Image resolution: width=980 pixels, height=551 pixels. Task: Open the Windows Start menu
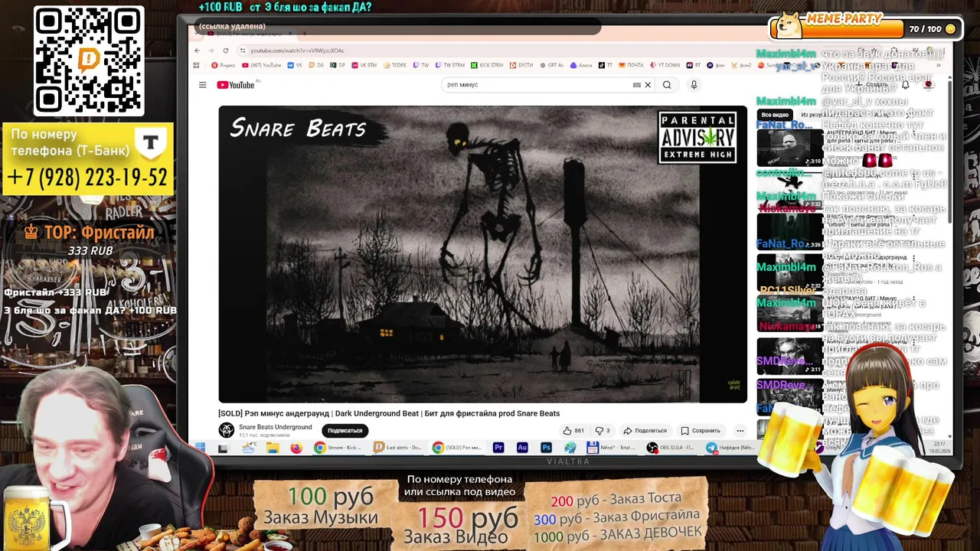coord(200,448)
